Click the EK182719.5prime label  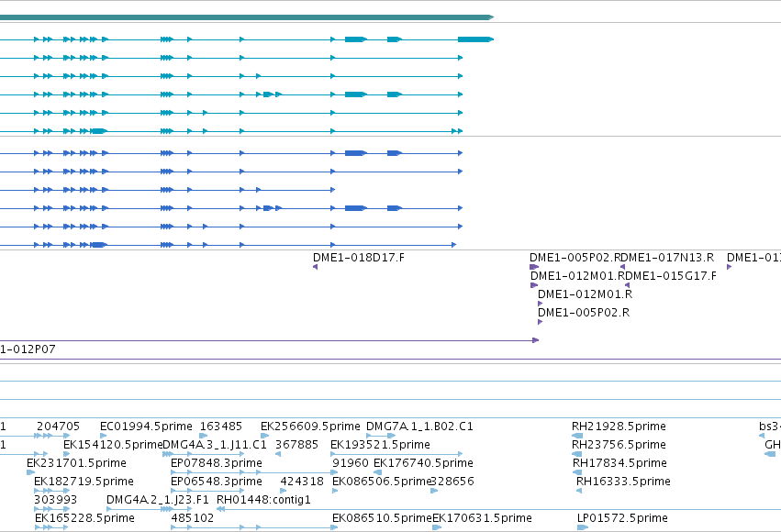tap(84, 482)
